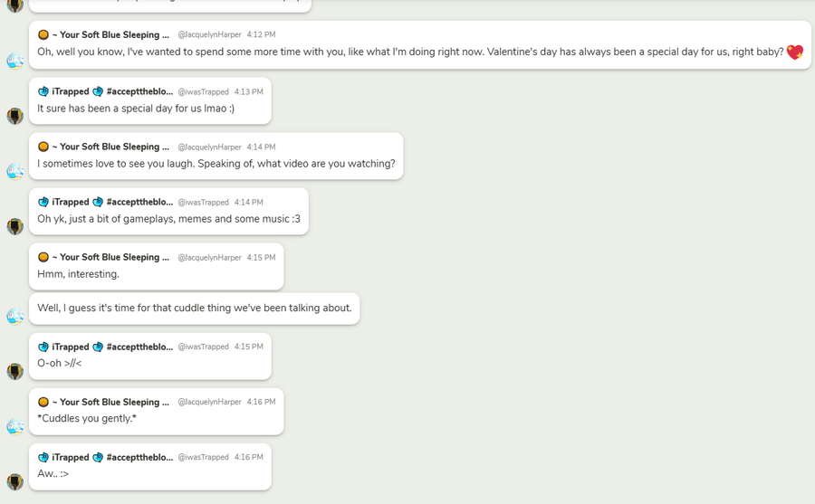Click the orange circle emoji in the 4:12 PM header
The height and width of the screenshot is (504, 815).
(43, 35)
